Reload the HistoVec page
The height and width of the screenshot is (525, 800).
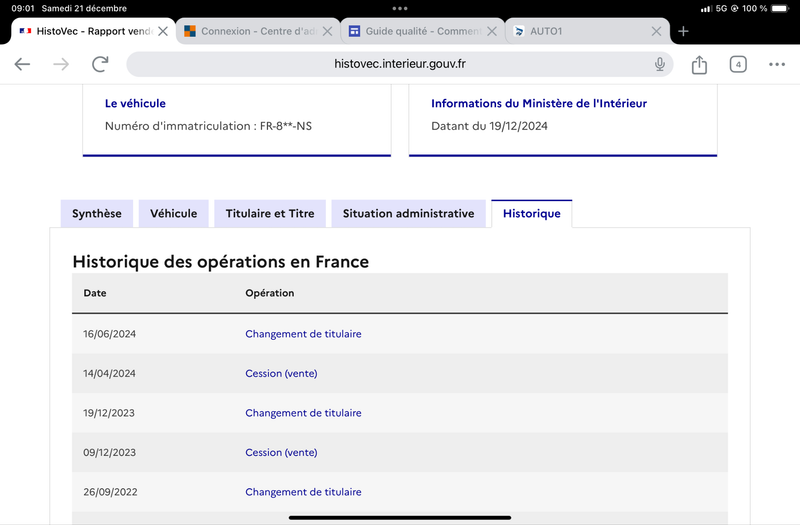tap(100, 64)
